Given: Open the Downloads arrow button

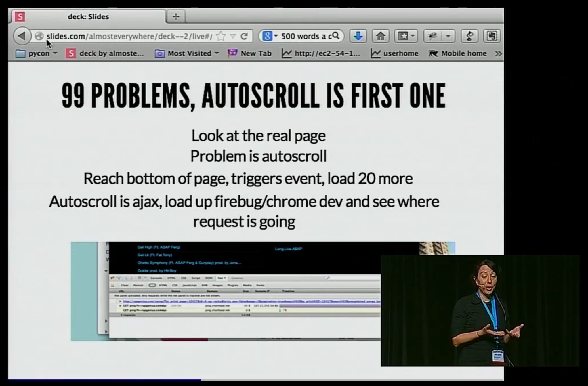Looking at the screenshot, I should (358, 36).
